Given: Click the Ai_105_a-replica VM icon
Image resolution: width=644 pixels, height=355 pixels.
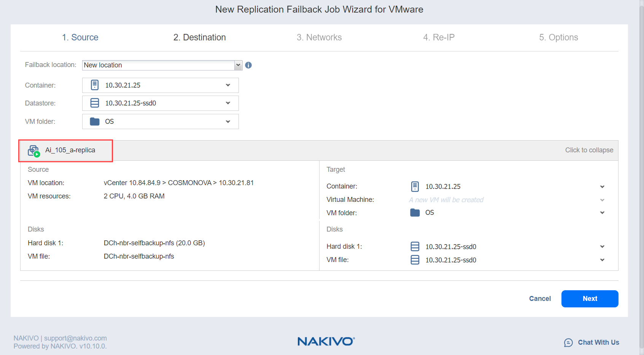Looking at the screenshot, I should coord(33,151).
